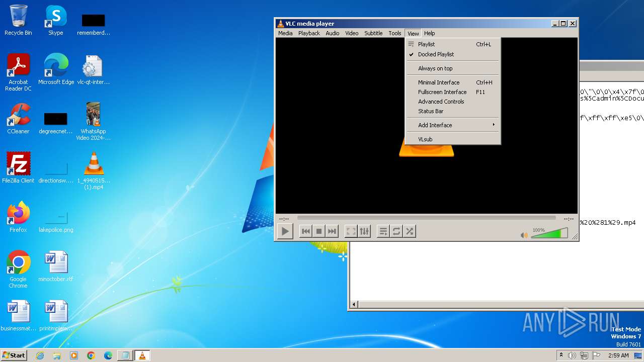This screenshot has width=644, height=362.
Task: Click the Previous media button
Action: 305,231
